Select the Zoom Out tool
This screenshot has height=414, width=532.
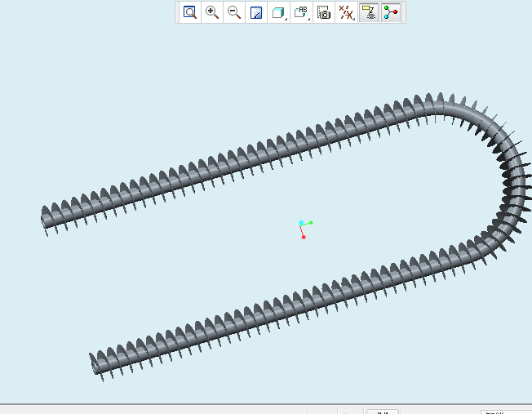(234, 12)
